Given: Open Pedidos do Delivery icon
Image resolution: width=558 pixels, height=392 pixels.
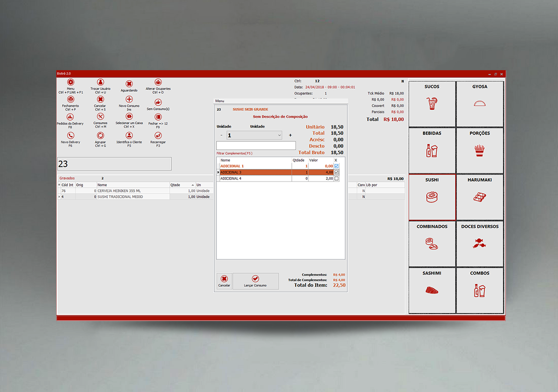Looking at the screenshot, I should (x=70, y=117).
